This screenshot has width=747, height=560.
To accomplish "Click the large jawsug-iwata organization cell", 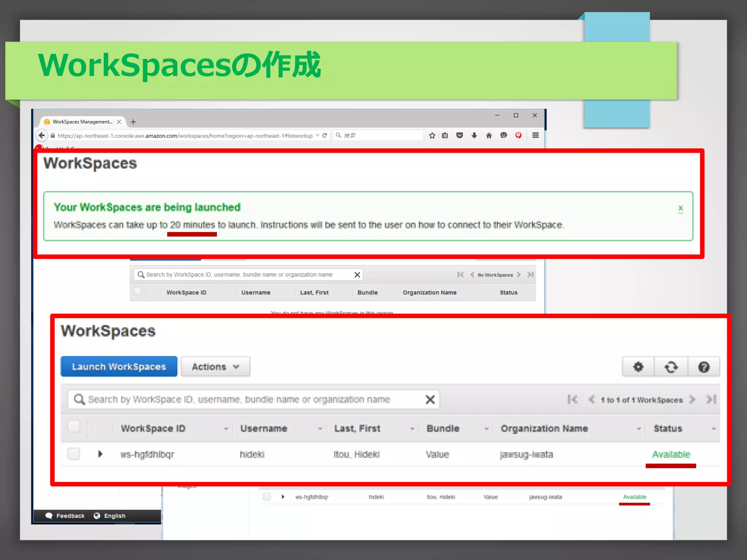I will (x=526, y=455).
